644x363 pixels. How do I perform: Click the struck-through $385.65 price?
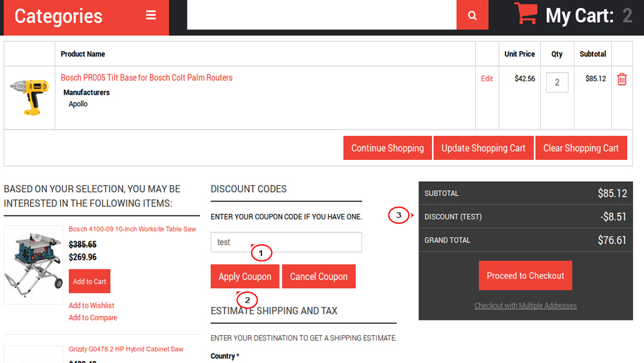pyautogui.click(x=82, y=244)
